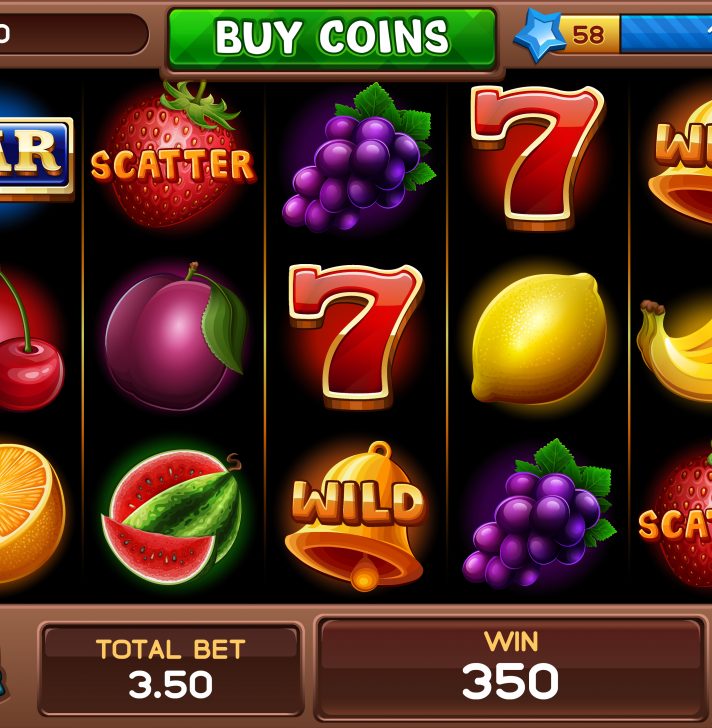Image resolution: width=712 pixels, height=728 pixels.
Task: Click the watermelon symbol in the bottom row
Action: coord(173,517)
